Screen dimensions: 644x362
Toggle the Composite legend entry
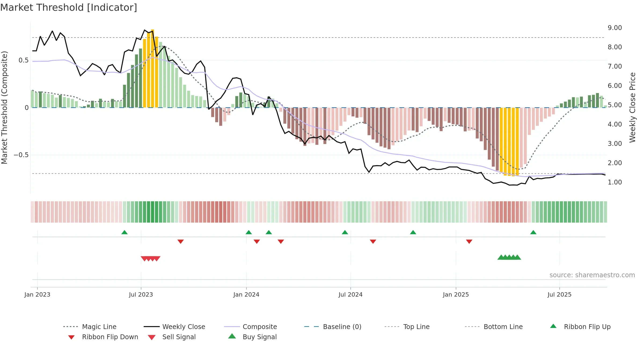coord(251,327)
